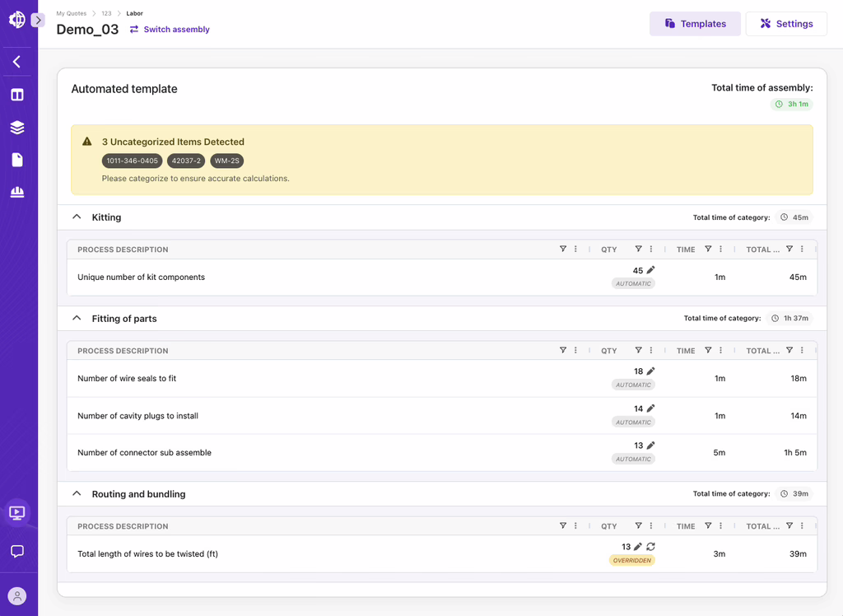Open the layers stack sidebar icon
Screen dimensions: 843x616
[17, 128]
